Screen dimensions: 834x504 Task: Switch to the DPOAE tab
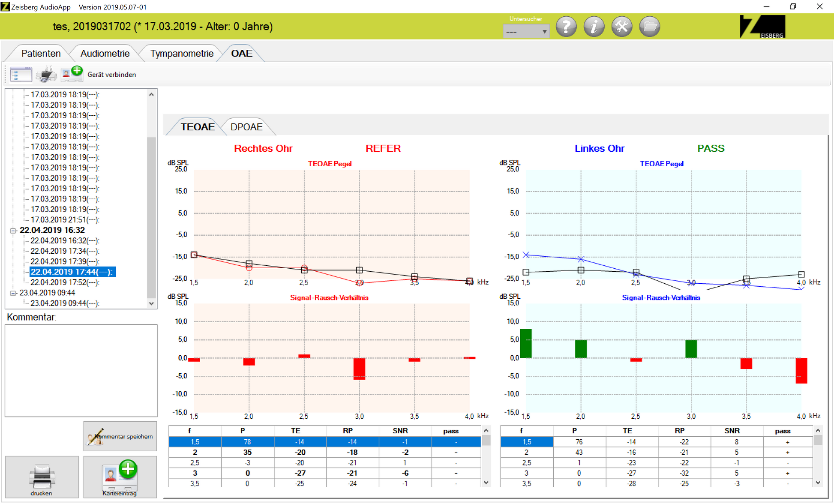(246, 127)
